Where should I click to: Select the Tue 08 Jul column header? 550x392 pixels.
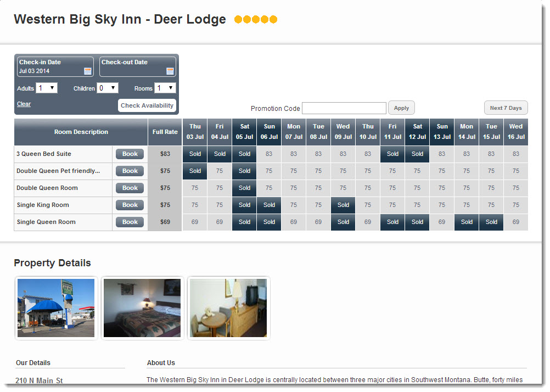(318, 132)
